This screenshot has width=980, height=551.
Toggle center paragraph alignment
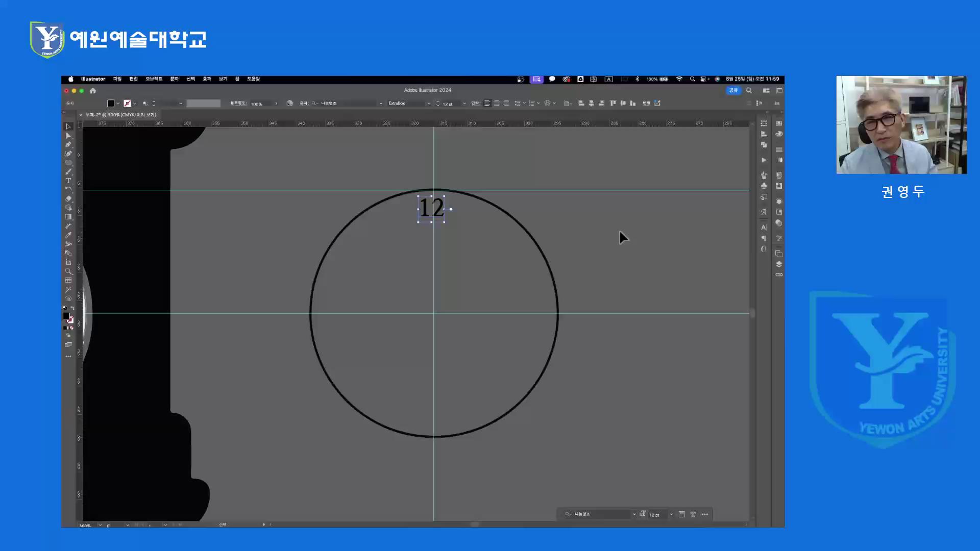point(497,104)
